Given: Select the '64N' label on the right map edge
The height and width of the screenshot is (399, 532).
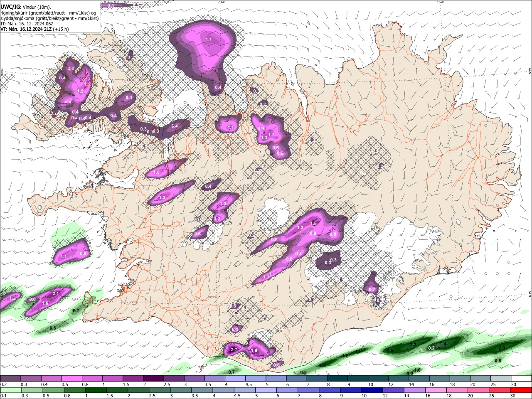Looking at the screenshot, I should [x=530, y=294].
